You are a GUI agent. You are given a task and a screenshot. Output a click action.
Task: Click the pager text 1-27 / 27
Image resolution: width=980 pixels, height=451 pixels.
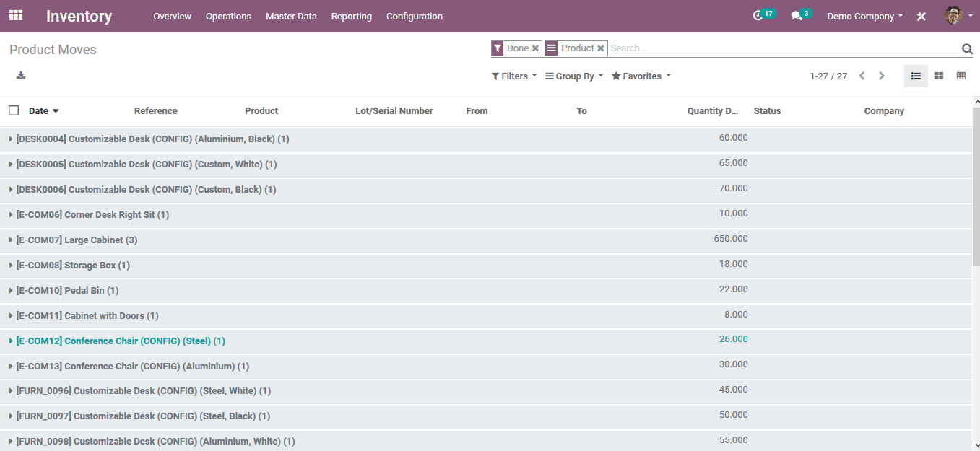coord(828,76)
